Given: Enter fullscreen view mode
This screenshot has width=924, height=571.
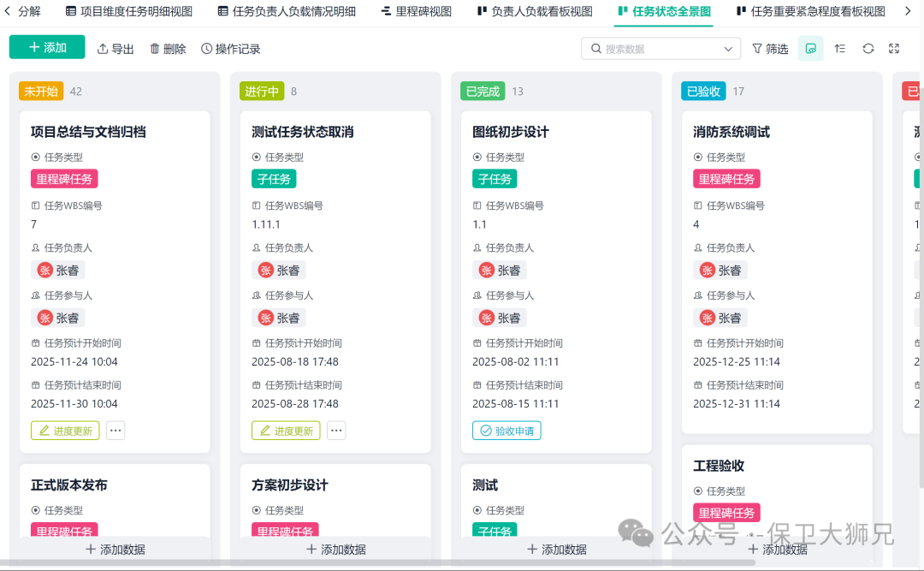Looking at the screenshot, I should (895, 49).
